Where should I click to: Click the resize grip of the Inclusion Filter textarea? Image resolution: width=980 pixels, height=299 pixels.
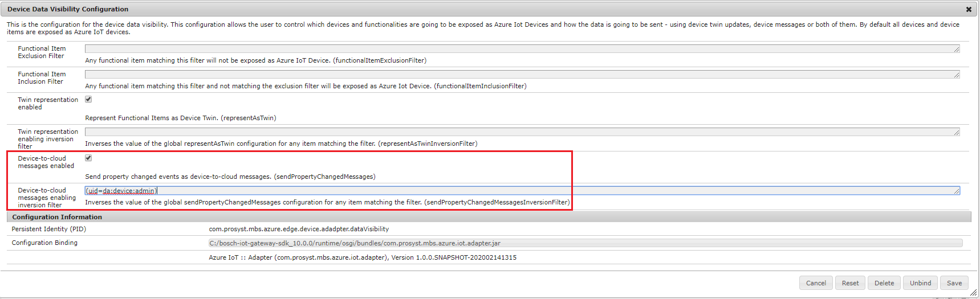[x=957, y=75]
